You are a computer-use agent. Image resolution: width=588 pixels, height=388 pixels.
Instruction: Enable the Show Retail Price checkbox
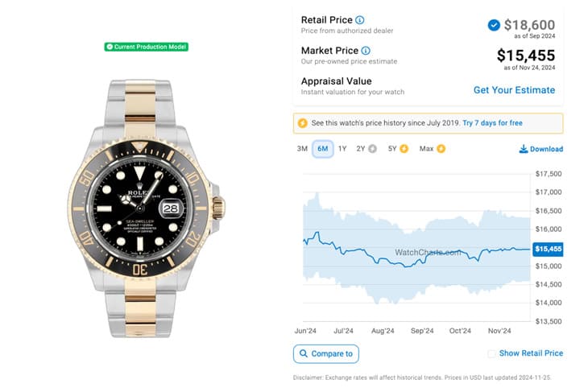point(491,353)
